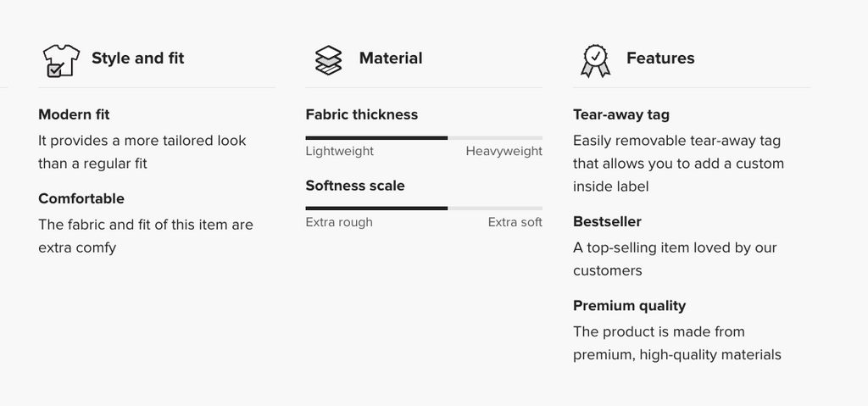Image resolution: width=868 pixels, height=406 pixels.
Task: Click the Heavyweight label
Action: click(504, 152)
